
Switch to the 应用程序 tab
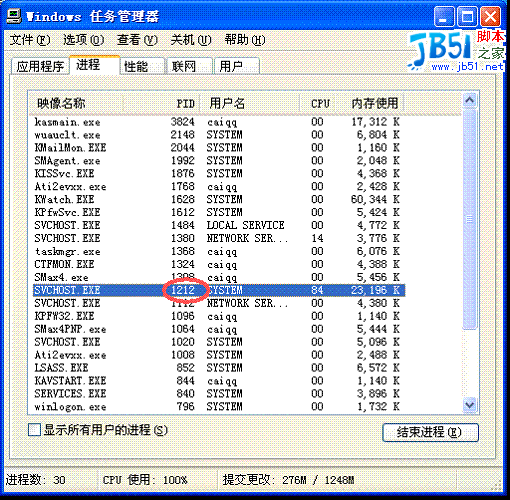click(40, 66)
